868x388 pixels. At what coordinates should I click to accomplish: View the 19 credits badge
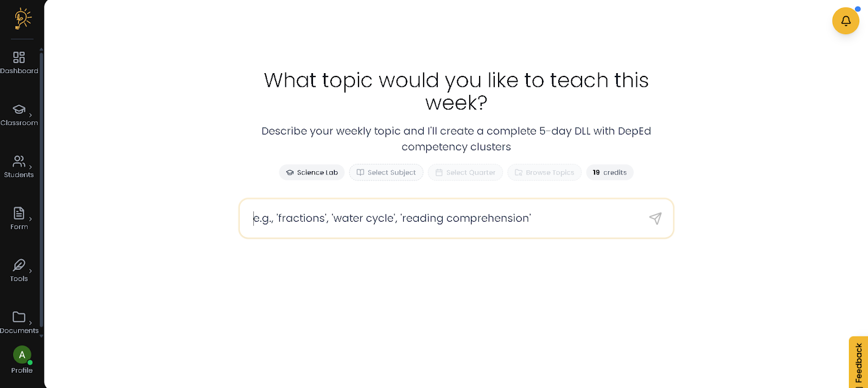[x=610, y=172]
